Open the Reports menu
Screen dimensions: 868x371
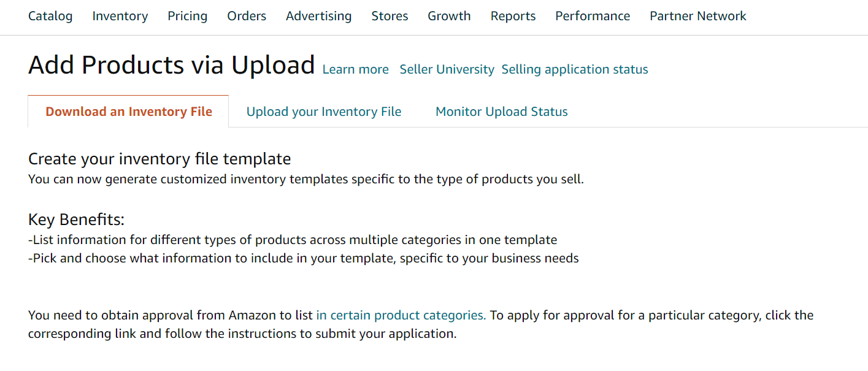click(x=513, y=17)
